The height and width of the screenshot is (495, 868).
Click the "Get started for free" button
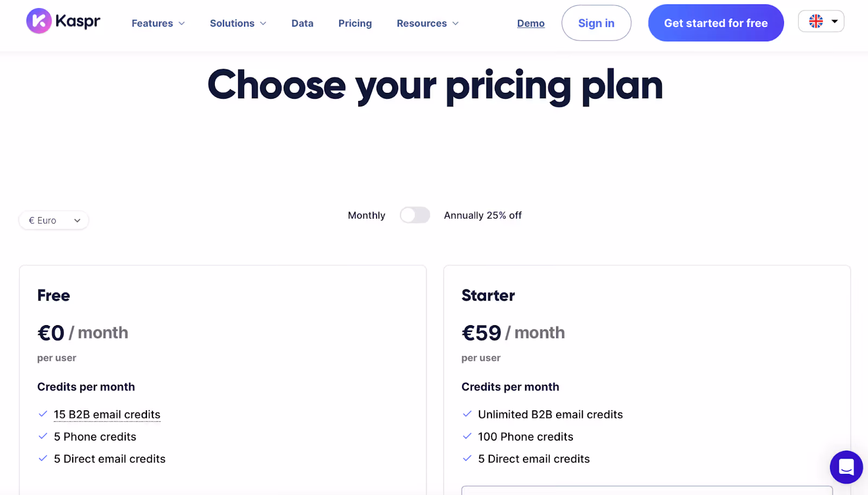coord(716,23)
